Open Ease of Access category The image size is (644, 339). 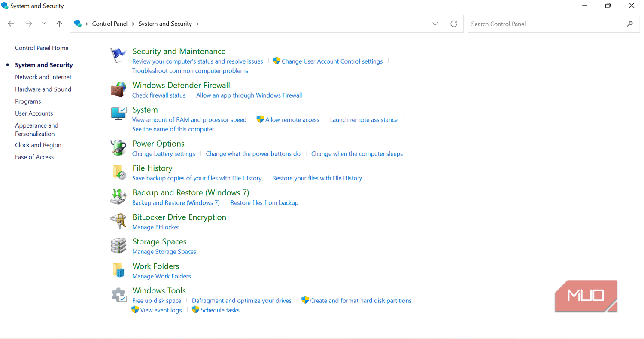point(34,157)
